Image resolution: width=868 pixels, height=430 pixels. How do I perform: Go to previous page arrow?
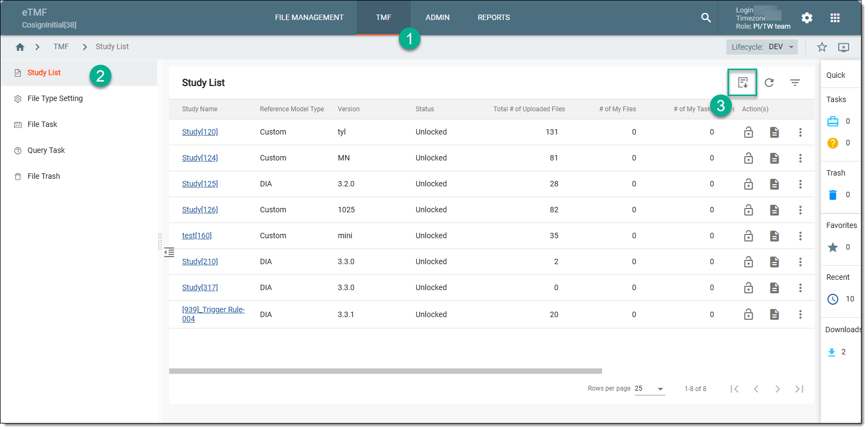click(756, 389)
